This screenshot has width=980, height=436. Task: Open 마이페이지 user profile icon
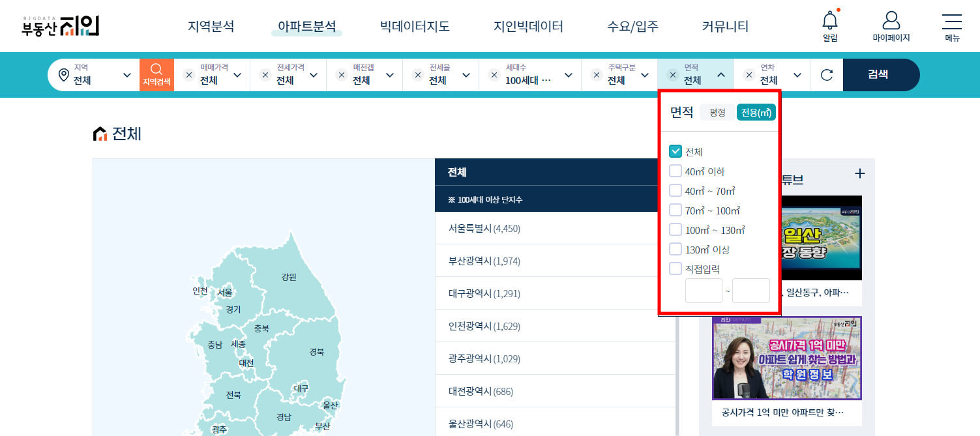click(x=891, y=21)
